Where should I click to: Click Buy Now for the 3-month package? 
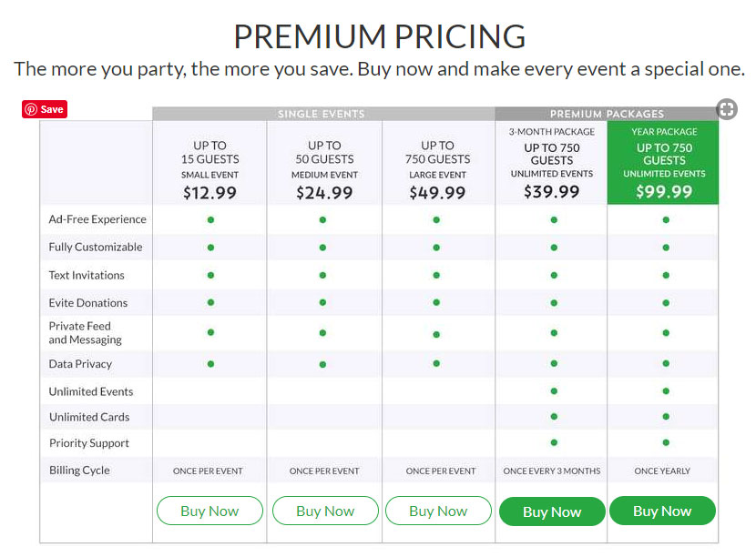click(552, 511)
